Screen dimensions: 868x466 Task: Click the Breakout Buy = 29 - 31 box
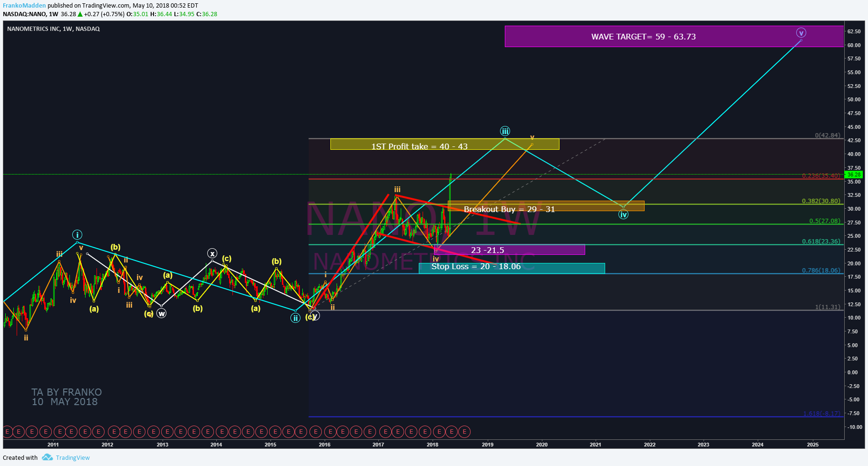point(546,206)
